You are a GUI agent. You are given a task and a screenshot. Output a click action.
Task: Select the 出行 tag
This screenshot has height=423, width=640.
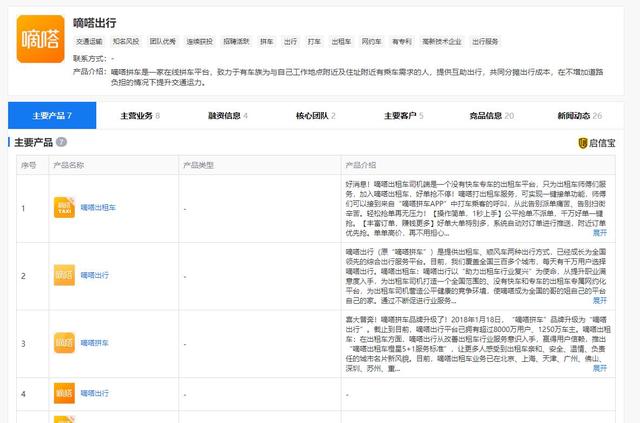290,41
